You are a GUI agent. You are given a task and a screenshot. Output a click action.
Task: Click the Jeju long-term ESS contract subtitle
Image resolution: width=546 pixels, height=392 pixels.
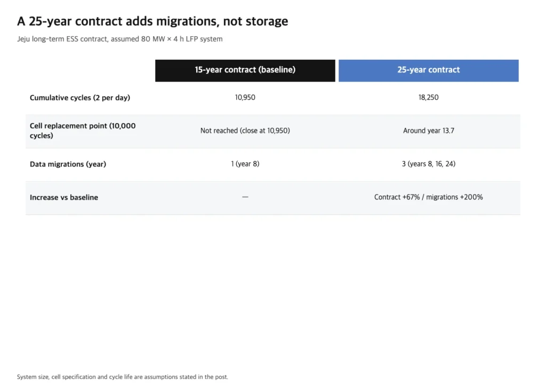tap(120, 39)
